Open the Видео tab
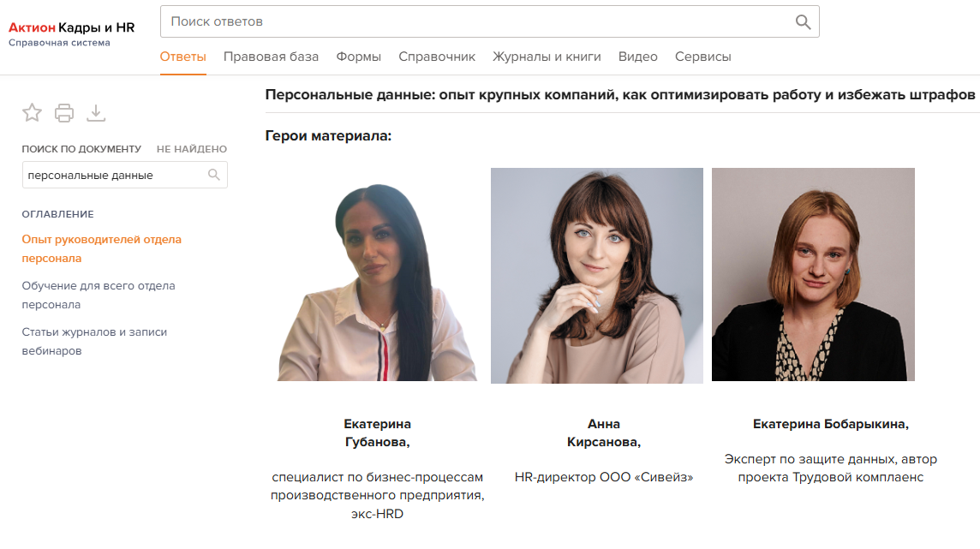This screenshot has width=980, height=549. pos(638,57)
